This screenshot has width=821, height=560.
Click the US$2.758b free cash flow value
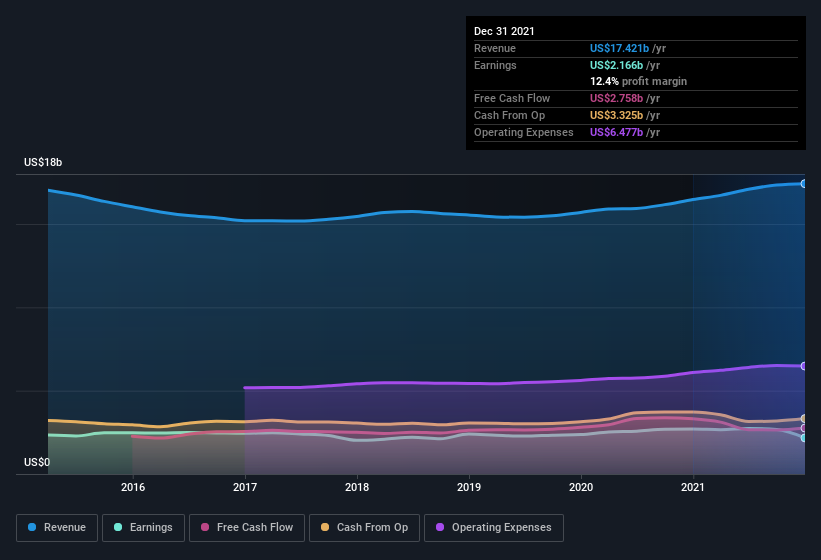click(616, 98)
